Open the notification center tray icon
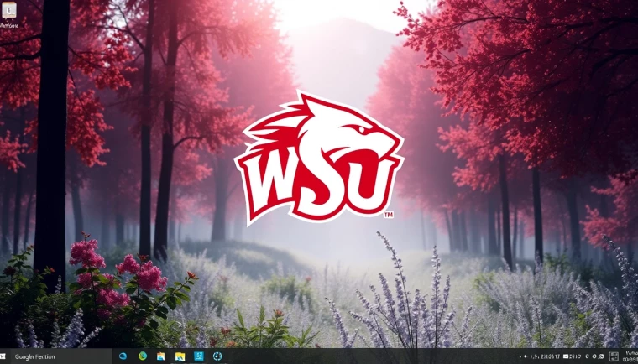The image size is (638, 364). point(614,356)
